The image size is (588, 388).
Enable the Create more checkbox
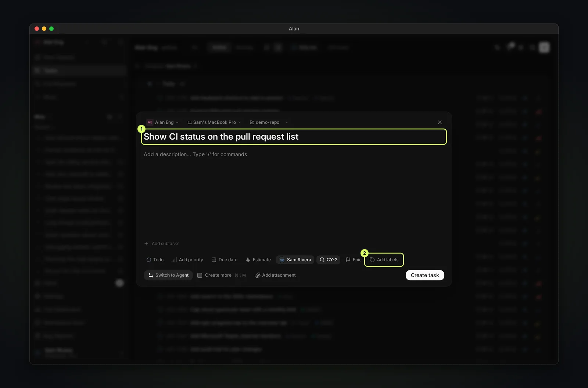pyautogui.click(x=200, y=275)
